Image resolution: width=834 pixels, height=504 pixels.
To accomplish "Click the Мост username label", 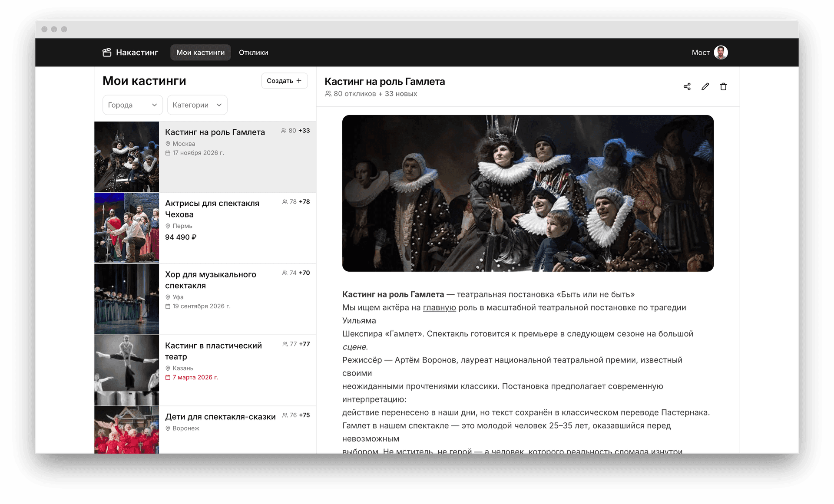I will point(700,53).
